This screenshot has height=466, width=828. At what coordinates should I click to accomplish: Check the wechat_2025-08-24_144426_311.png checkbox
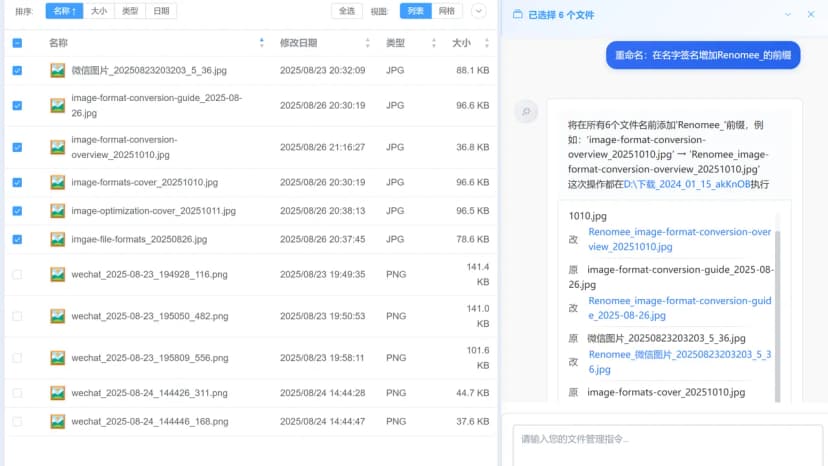[x=17, y=393]
